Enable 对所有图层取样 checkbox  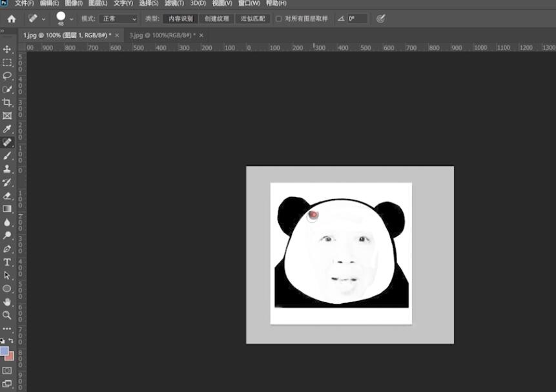point(279,19)
